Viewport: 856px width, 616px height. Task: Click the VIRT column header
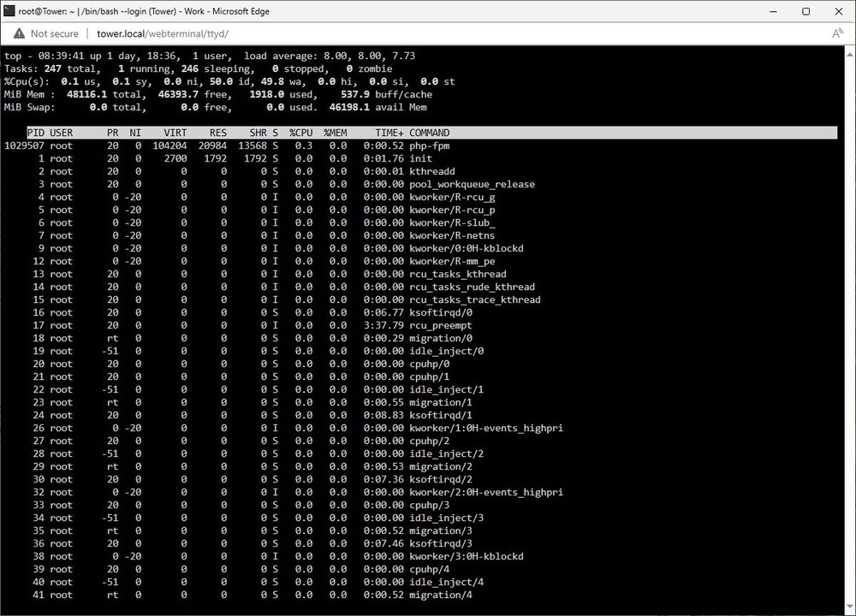175,133
